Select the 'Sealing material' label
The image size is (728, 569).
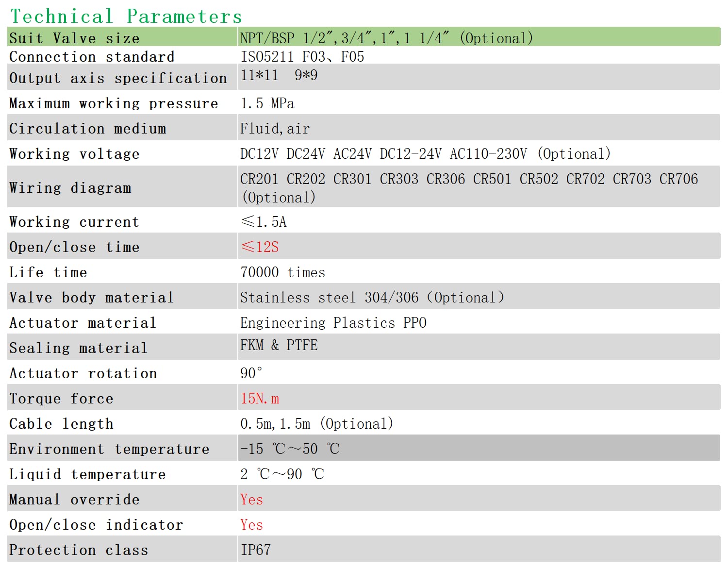click(x=78, y=348)
